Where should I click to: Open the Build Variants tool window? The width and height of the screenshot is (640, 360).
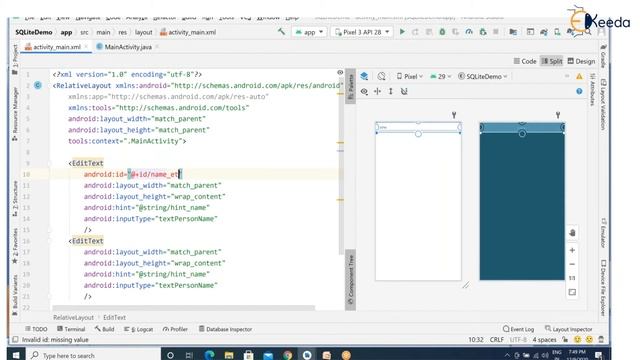pos(15,295)
